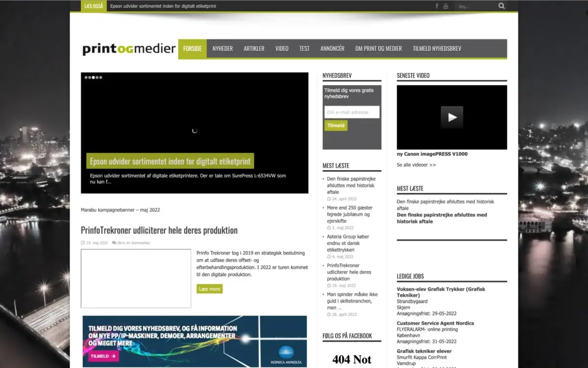588x368 pixels.
Task: Click the Læs mere button
Action: point(209,289)
